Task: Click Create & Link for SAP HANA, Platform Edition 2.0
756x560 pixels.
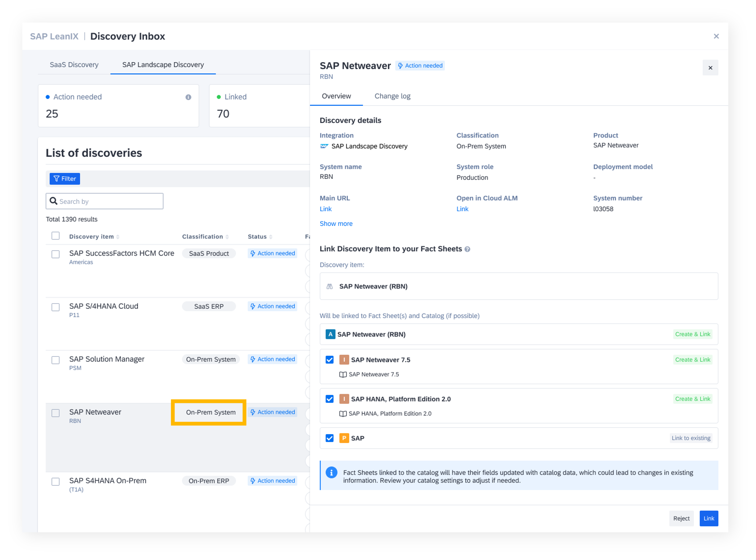Action: pyautogui.click(x=693, y=399)
